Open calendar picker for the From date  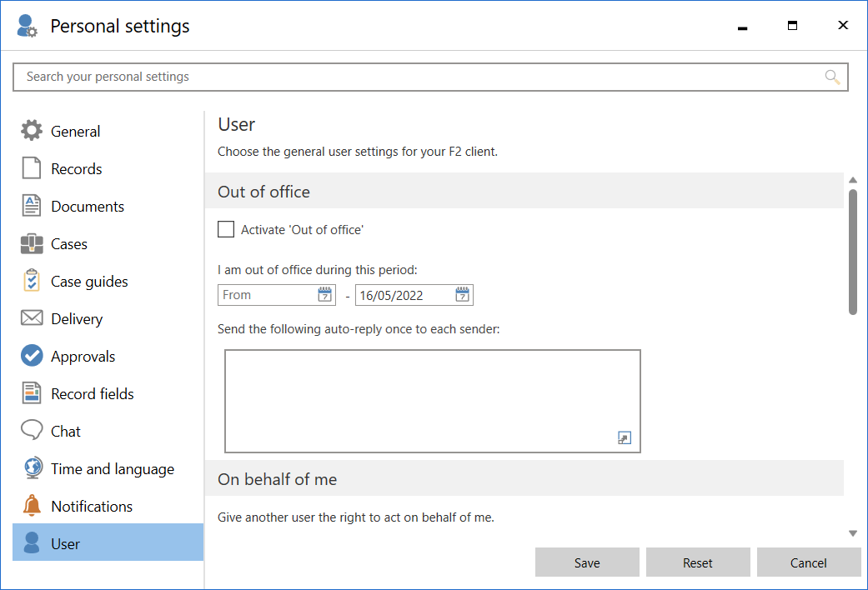point(325,294)
